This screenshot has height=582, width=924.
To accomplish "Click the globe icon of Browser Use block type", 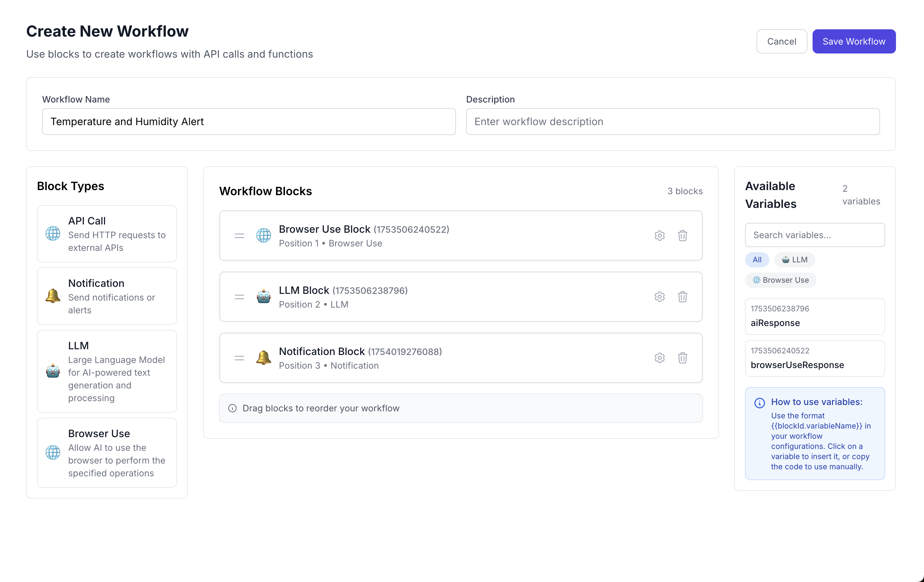I will click(x=53, y=453).
